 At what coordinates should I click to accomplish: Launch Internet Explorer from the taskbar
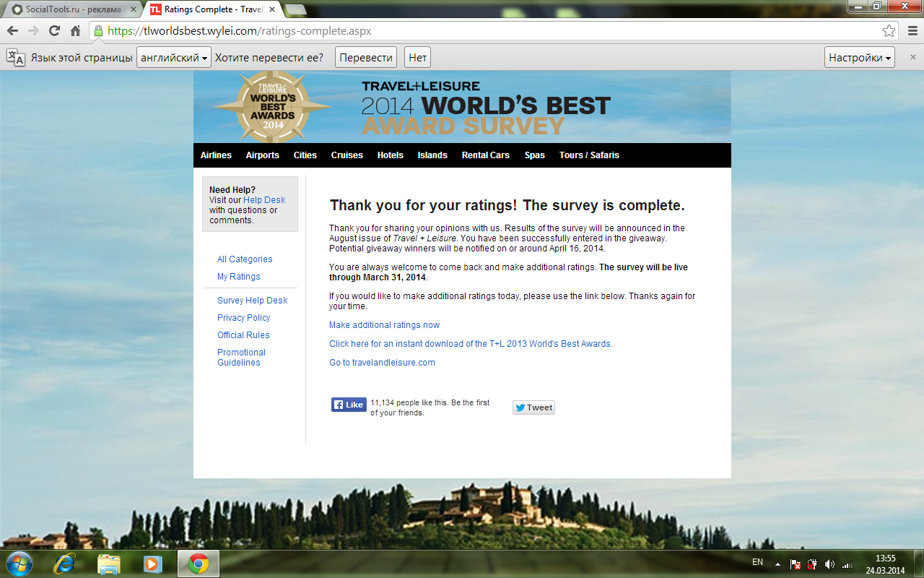tap(64, 564)
